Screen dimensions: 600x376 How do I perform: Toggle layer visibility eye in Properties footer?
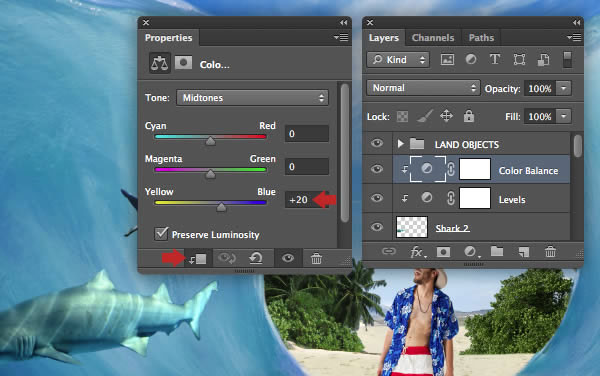pyautogui.click(x=288, y=259)
